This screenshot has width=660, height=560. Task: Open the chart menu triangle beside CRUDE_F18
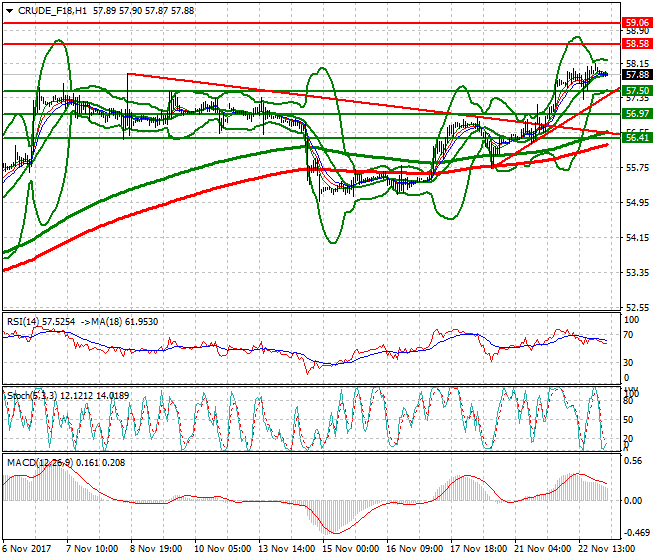click(x=9, y=11)
